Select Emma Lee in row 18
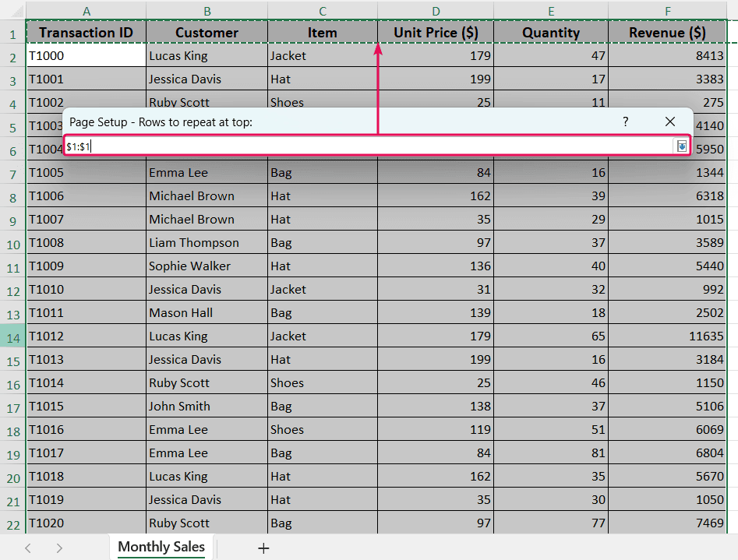The width and height of the screenshot is (738, 560). click(x=207, y=429)
